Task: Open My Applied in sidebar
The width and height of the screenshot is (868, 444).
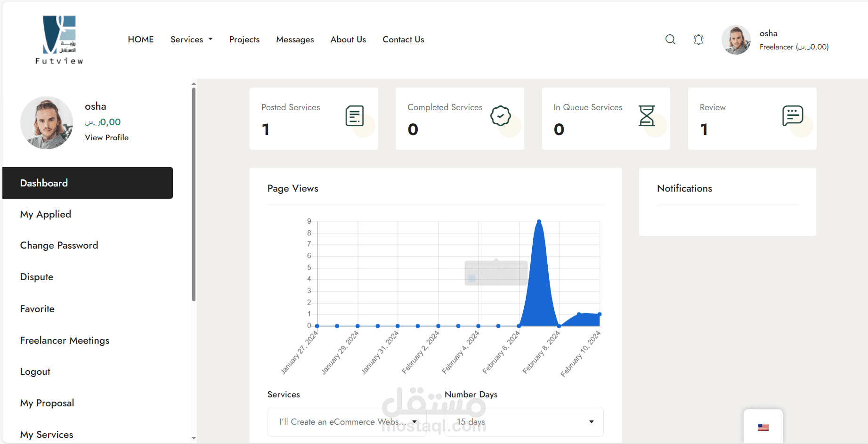Action: pos(46,214)
